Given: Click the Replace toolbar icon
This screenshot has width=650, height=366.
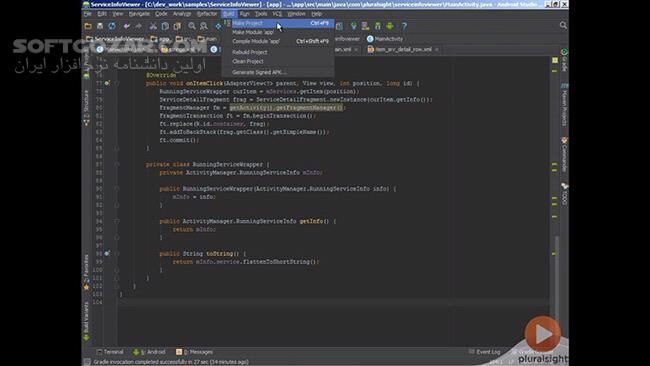Looking at the screenshot, I should (x=204, y=26).
